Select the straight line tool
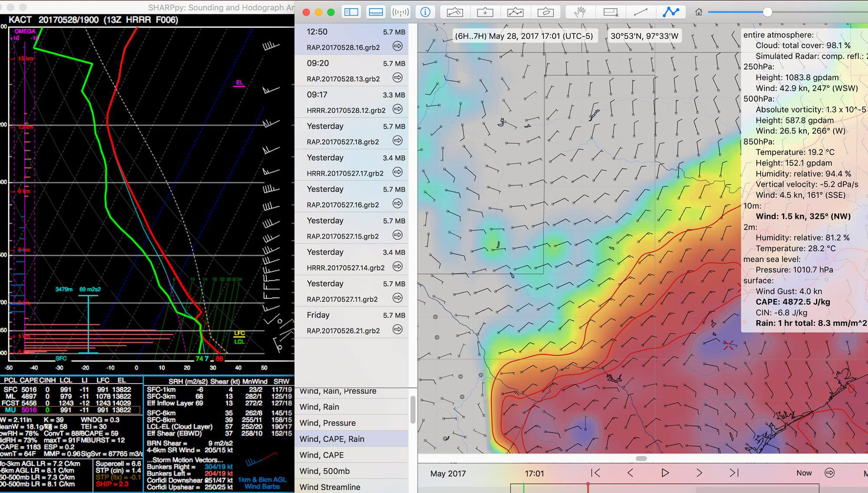 [x=641, y=12]
